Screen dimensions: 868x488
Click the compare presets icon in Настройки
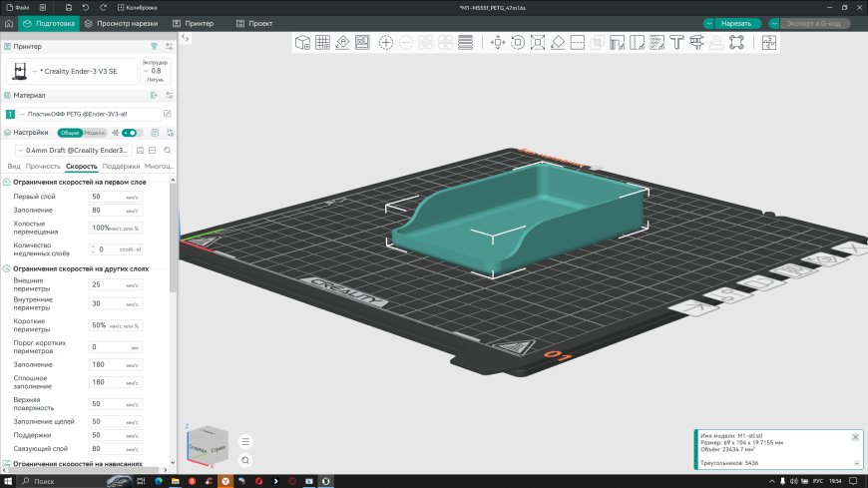pos(170,133)
